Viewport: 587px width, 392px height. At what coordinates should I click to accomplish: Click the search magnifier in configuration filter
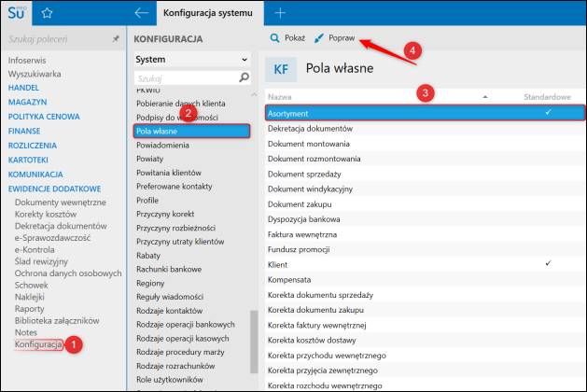click(x=244, y=77)
